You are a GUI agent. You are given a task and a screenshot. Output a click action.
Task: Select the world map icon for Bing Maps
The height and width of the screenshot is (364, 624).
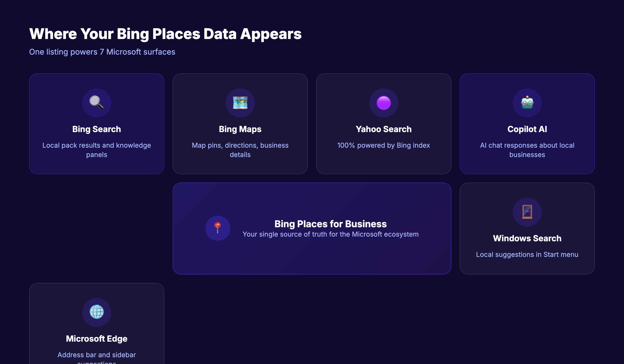240,103
